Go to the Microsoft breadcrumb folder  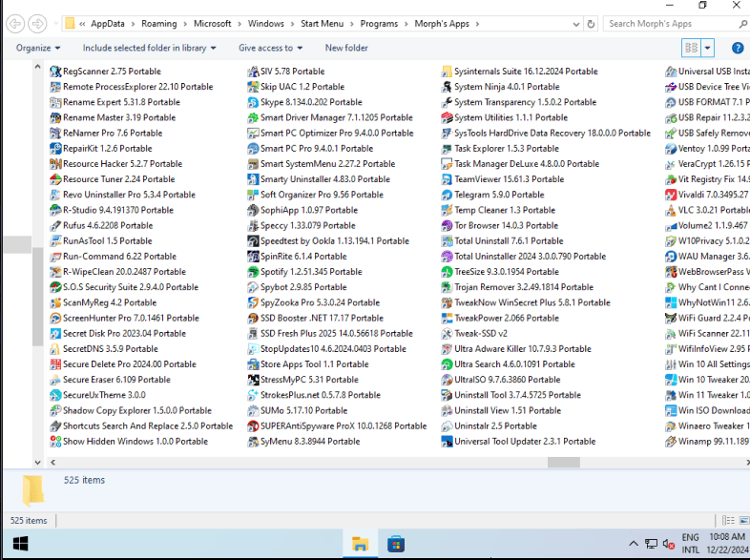point(213,24)
